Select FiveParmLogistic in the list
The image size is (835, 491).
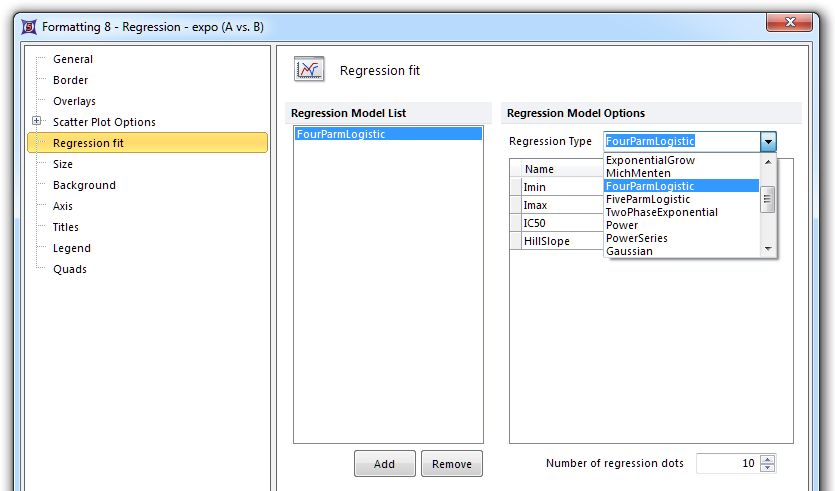point(648,199)
